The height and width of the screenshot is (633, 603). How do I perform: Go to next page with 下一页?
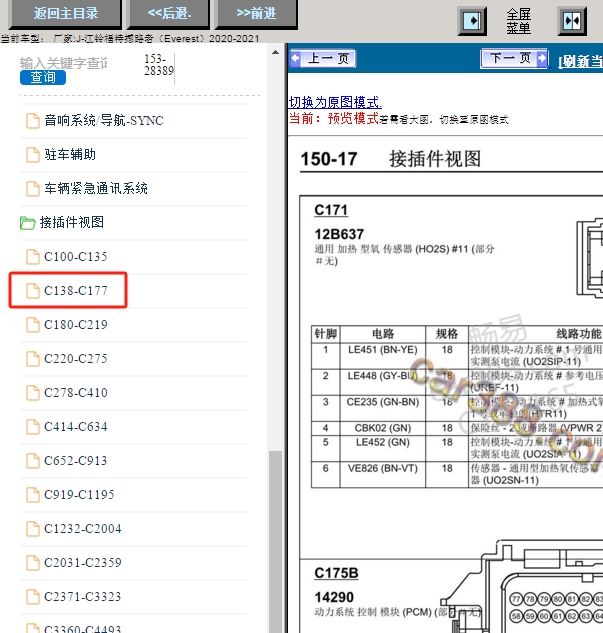[x=514, y=59]
